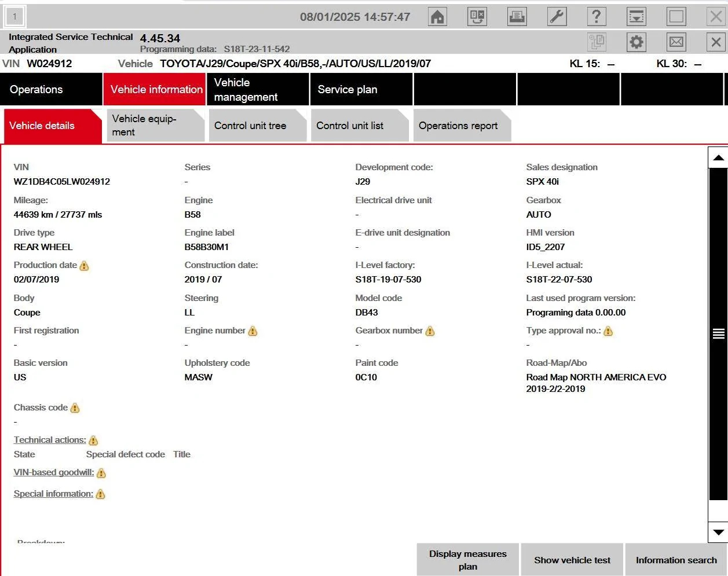Click warning icon beside Technical actions
The image size is (728, 576).
pos(93,441)
